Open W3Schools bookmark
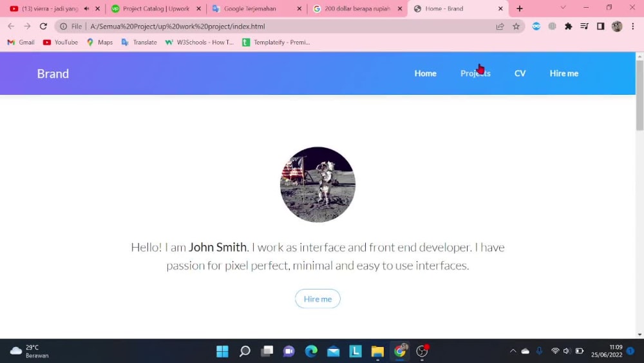644x363 pixels. coord(199,43)
